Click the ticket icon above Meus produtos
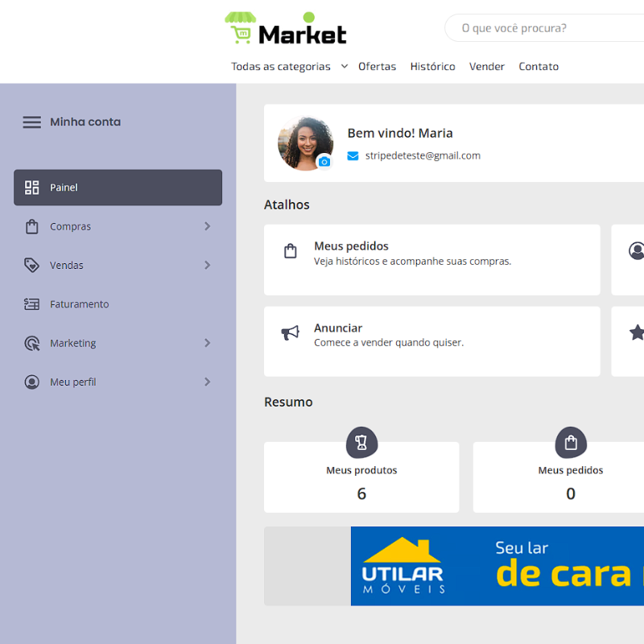Viewport: 644px width, 644px height. (x=361, y=442)
